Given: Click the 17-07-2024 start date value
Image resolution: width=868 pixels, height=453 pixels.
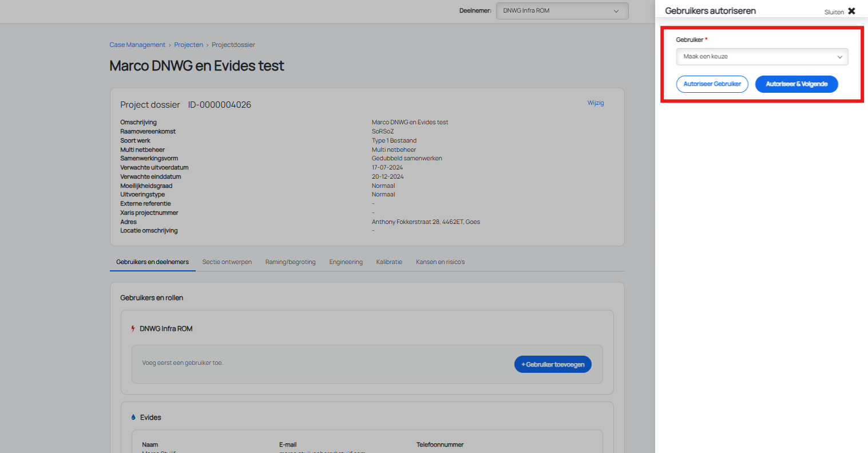Looking at the screenshot, I should [387, 168].
